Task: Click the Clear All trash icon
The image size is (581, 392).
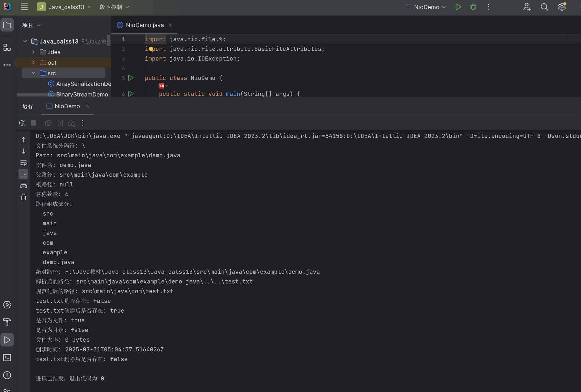Action: pos(24,197)
